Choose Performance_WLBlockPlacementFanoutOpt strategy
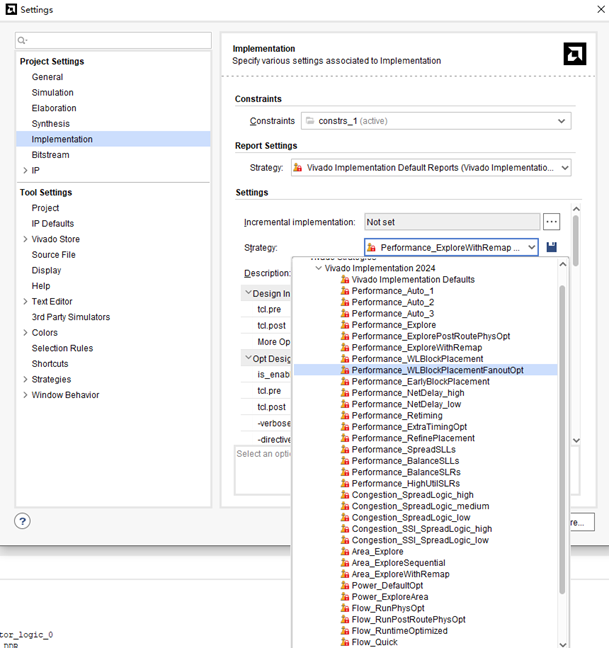Screen dimensions: 609x648 tap(437, 370)
